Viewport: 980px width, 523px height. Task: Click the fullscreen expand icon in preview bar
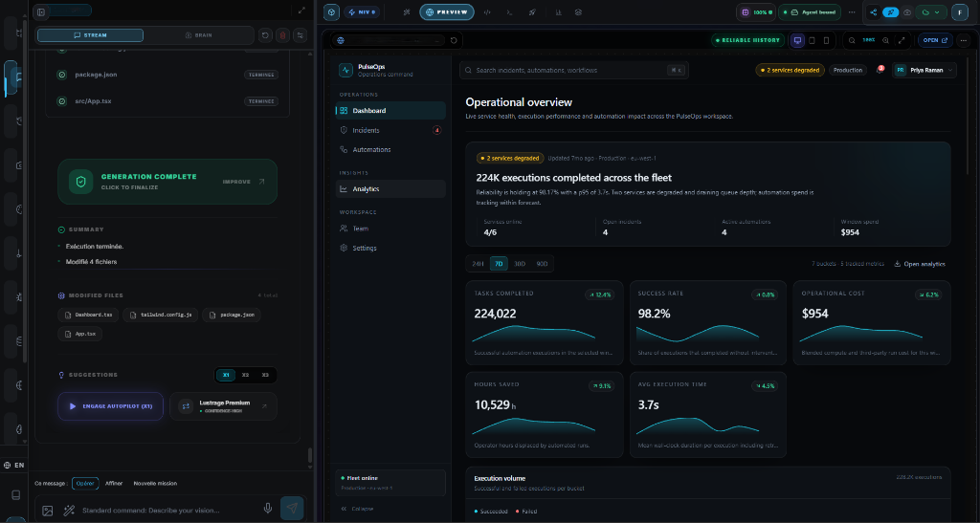coord(902,40)
